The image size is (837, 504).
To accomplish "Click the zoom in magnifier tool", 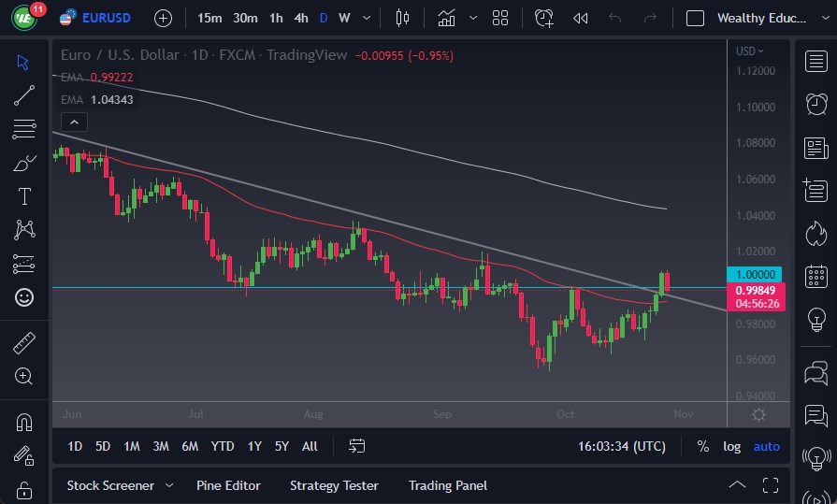I will coord(24,376).
